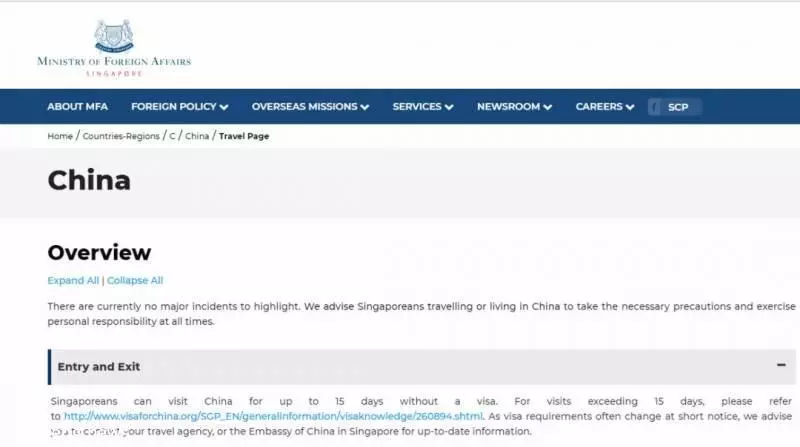
Task: Click the Overview heading
Action: coord(99,253)
